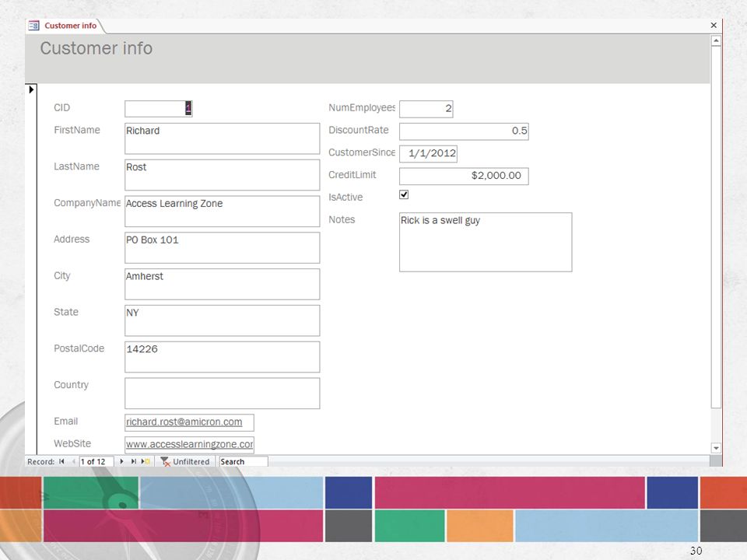Click the WebSite label
Screen dimensions: 747x560
click(x=72, y=443)
